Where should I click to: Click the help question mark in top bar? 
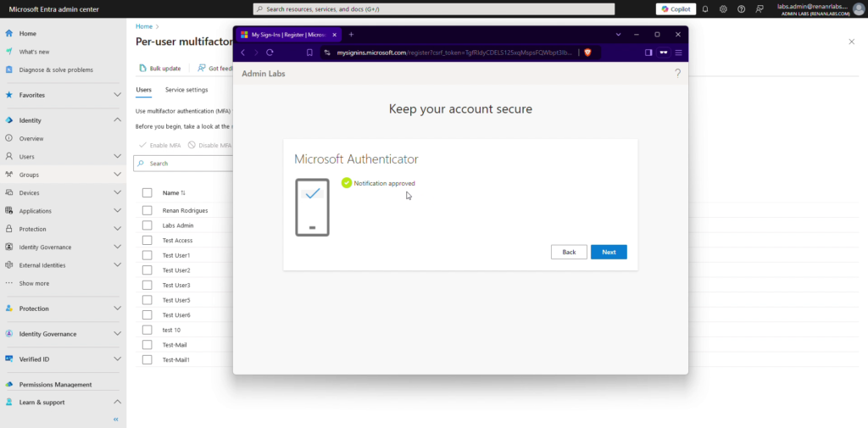click(741, 8)
